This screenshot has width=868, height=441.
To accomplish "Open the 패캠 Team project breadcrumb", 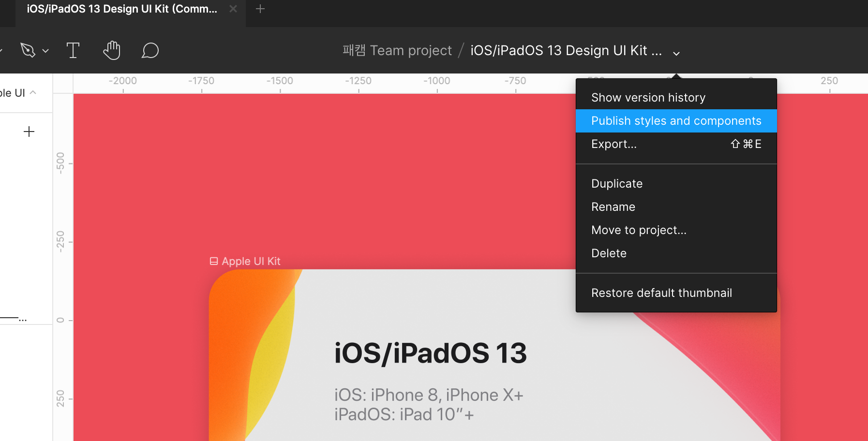I will pyautogui.click(x=397, y=50).
